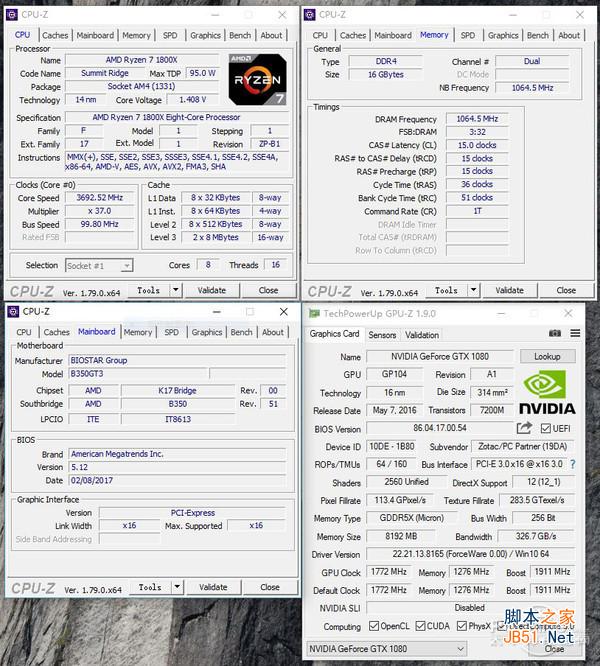
Task: Toggle the OpenCL checkbox
Action: pyautogui.click(x=374, y=626)
